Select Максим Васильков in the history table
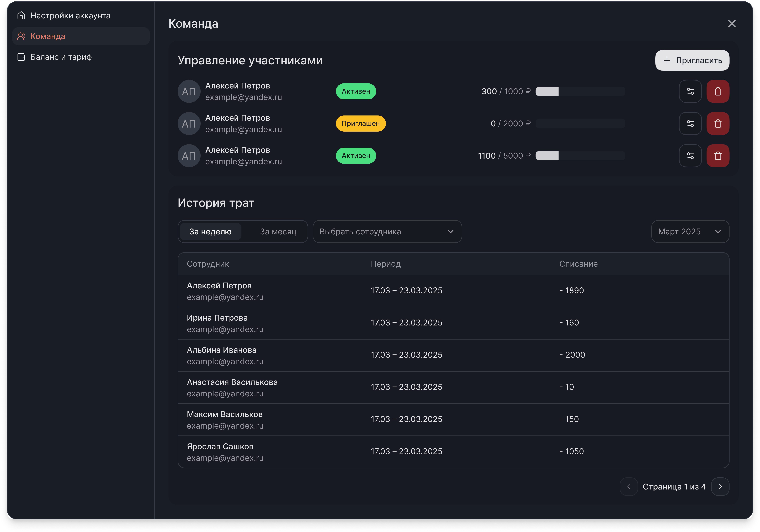 (224, 414)
